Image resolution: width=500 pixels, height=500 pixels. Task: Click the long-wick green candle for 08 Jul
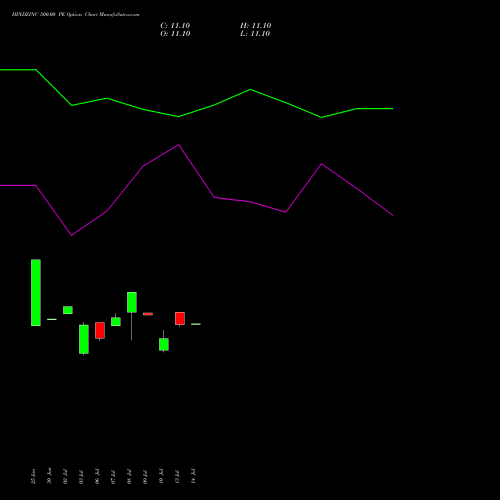tap(132, 302)
